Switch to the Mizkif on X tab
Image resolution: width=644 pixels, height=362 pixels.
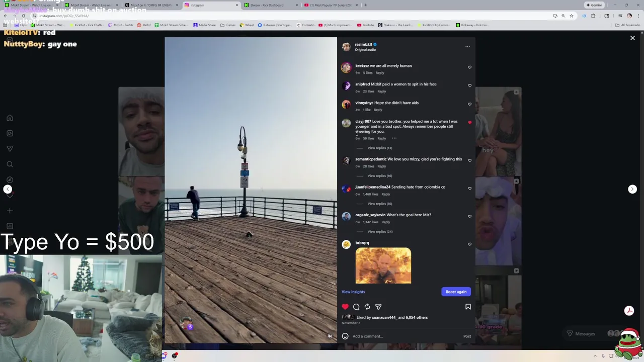(x=151, y=5)
